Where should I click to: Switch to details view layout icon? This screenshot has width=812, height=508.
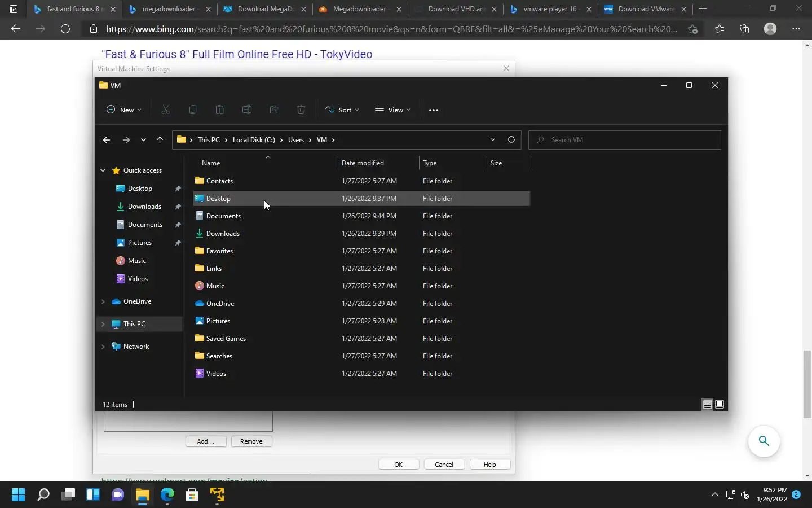point(707,405)
